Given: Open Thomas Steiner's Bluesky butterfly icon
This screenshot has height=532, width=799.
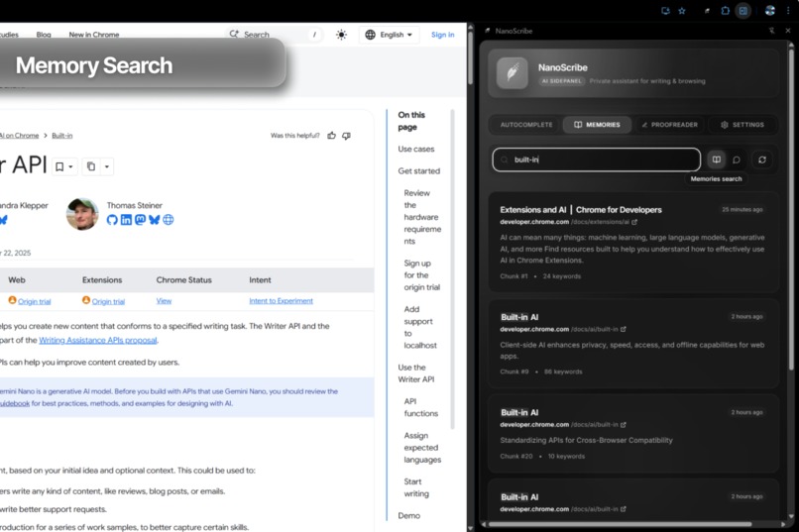Looking at the screenshot, I should tap(154, 220).
